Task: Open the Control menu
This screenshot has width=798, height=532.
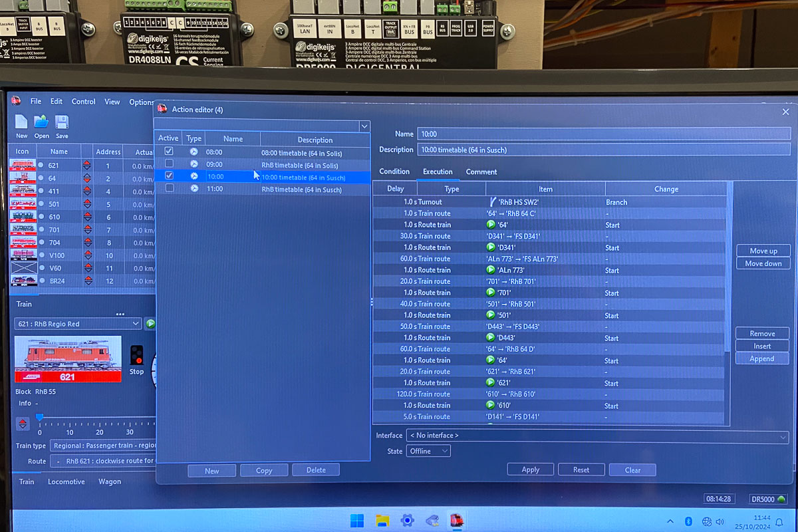Action: [x=83, y=102]
